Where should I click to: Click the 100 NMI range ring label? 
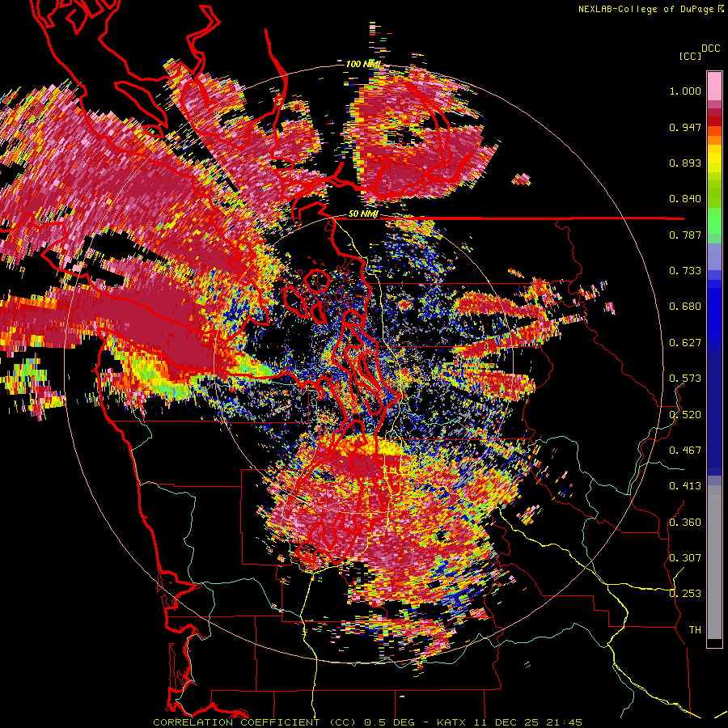coord(363,64)
